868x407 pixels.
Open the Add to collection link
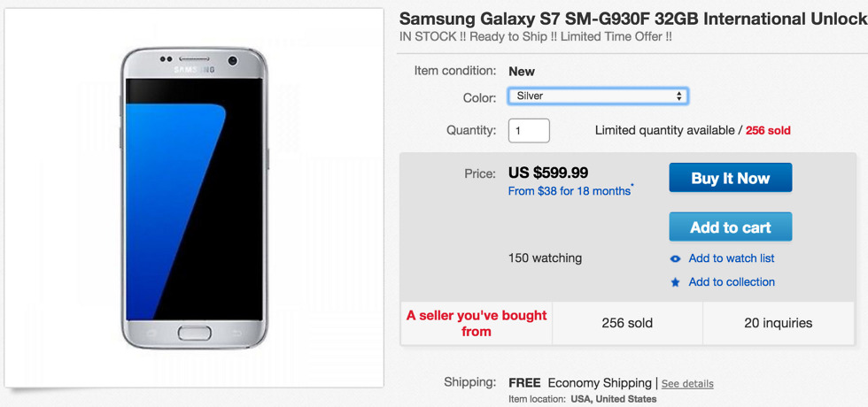tap(732, 282)
